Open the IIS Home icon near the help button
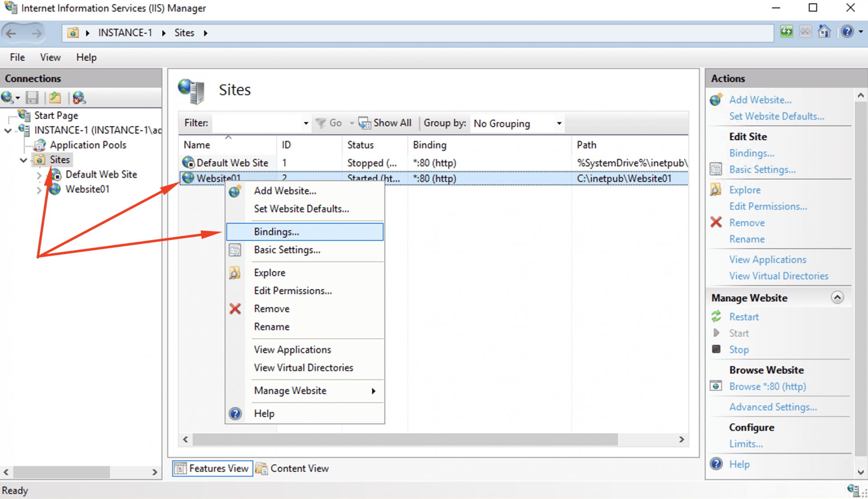This screenshot has height=499, width=868. (x=824, y=32)
